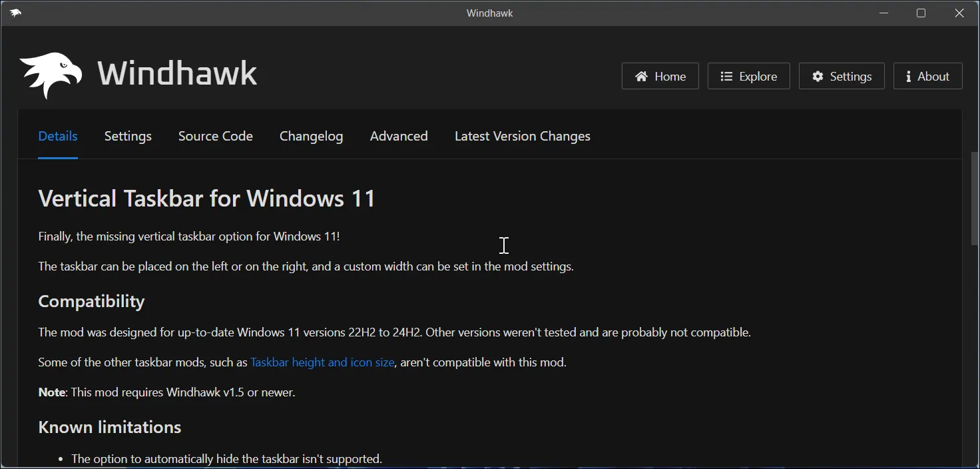Click the Home icon in navigation bar
The image size is (980, 469).
(x=641, y=76)
